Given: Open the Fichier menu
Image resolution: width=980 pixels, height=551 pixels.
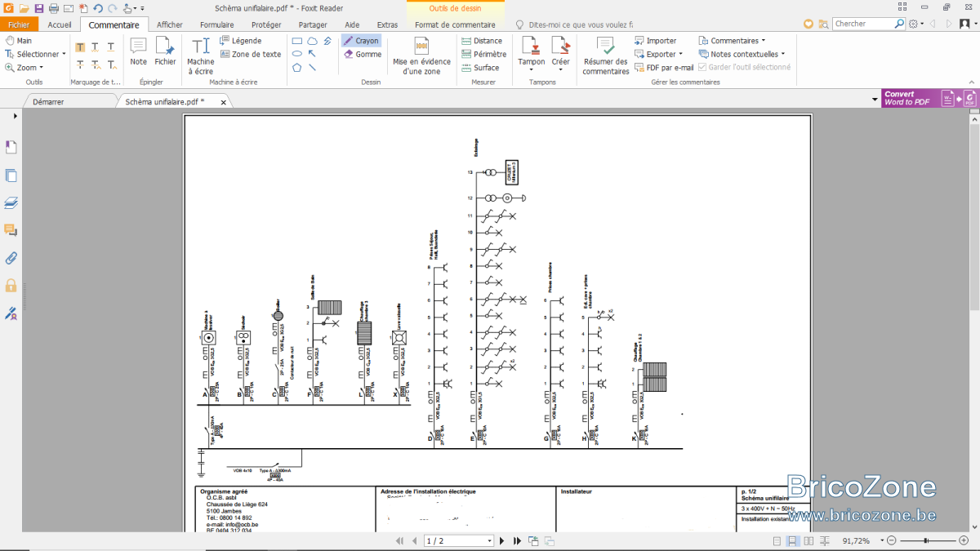Looking at the screenshot, I should (19, 24).
